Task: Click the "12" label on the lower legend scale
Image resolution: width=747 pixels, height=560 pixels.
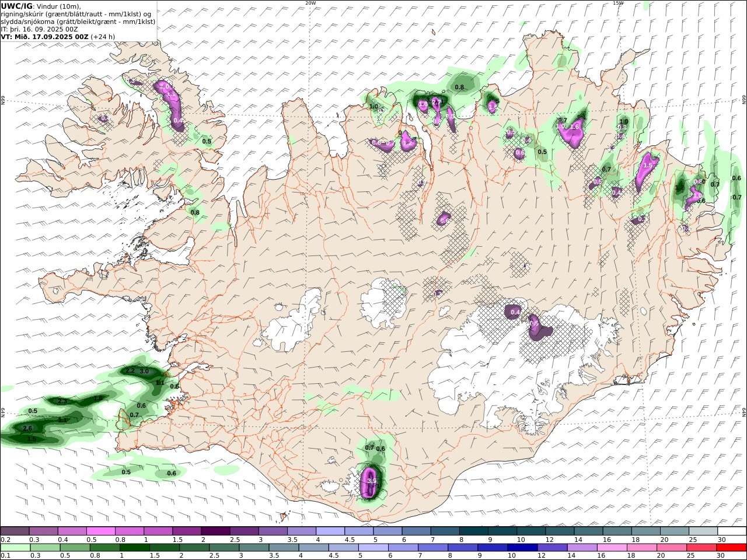Action: [x=542, y=555]
